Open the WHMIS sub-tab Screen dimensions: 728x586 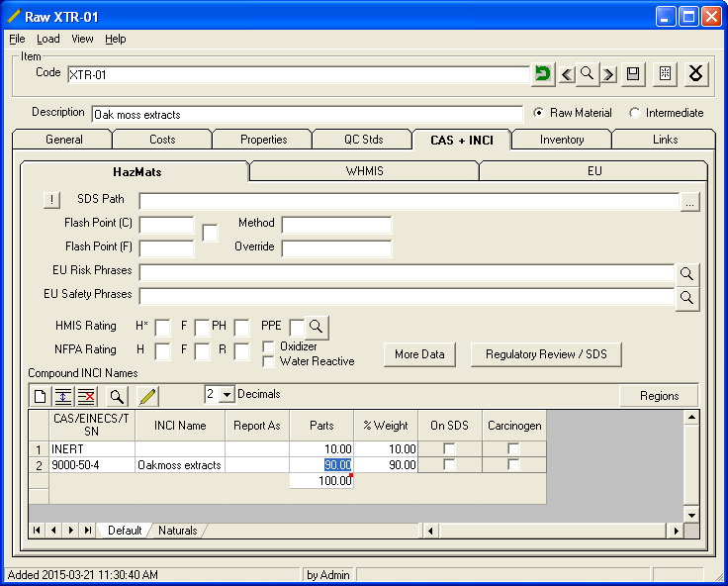(x=364, y=171)
